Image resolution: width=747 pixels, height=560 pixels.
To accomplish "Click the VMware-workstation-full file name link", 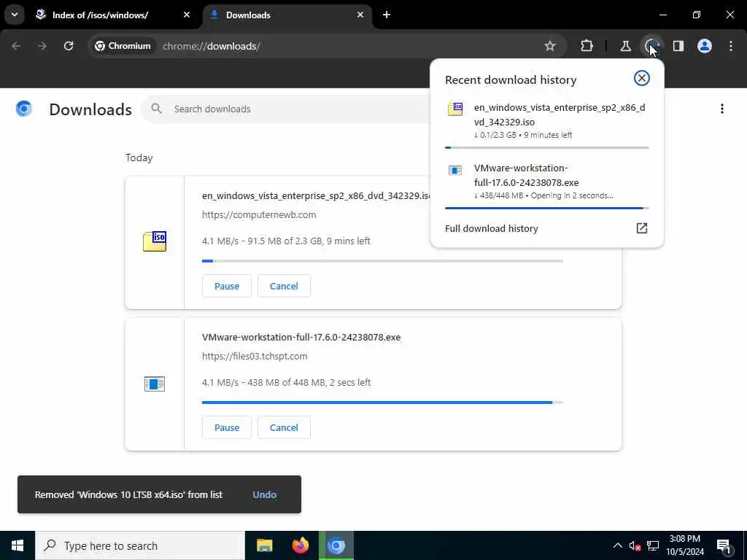I will pos(301,337).
